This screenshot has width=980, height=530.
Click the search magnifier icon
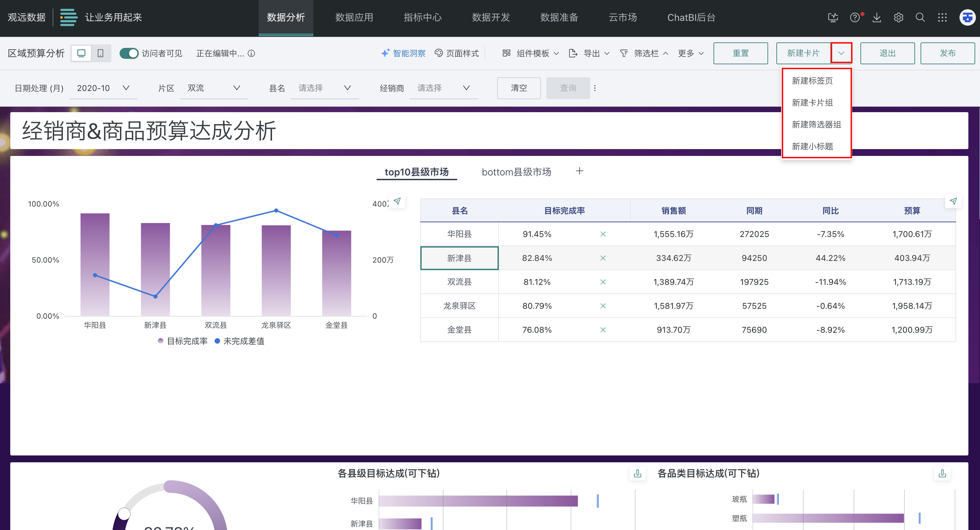(920, 17)
